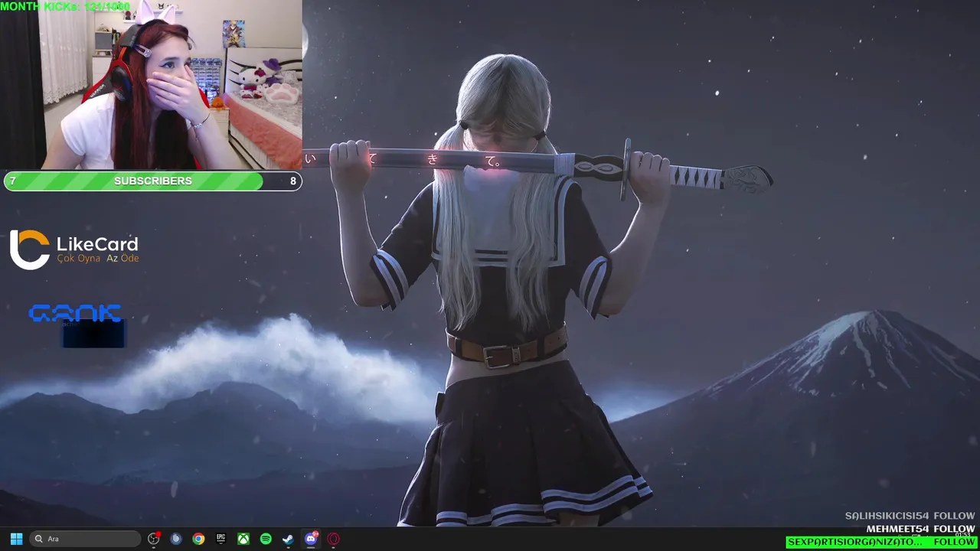Click the taskbar search box labeled Ara
Screen dimensions: 980x551
tap(85, 539)
